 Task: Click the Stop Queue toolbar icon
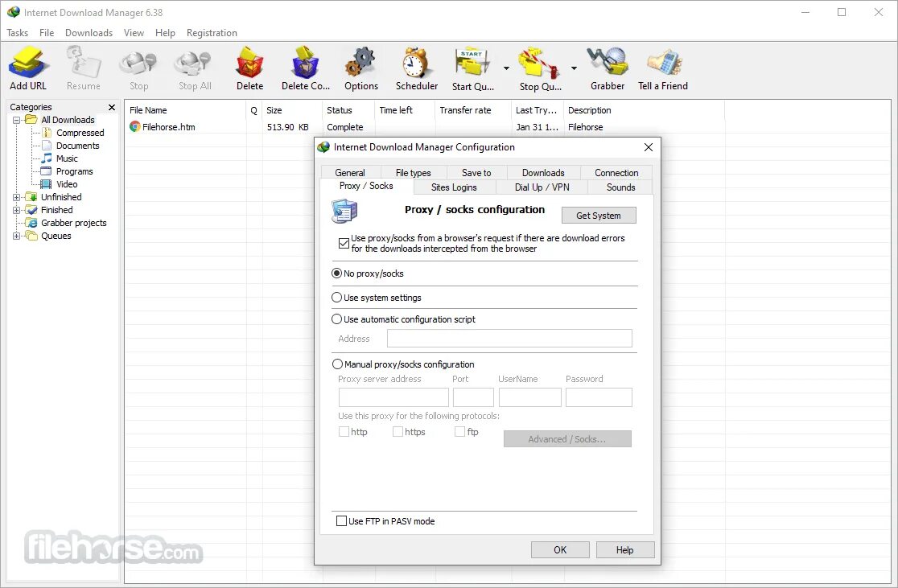tap(539, 63)
